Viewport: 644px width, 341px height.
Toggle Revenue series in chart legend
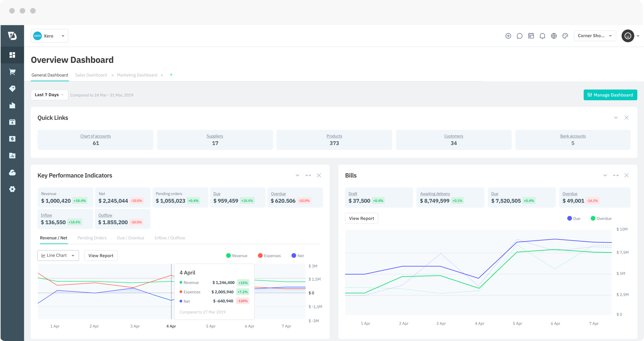(x=237, y=256)
